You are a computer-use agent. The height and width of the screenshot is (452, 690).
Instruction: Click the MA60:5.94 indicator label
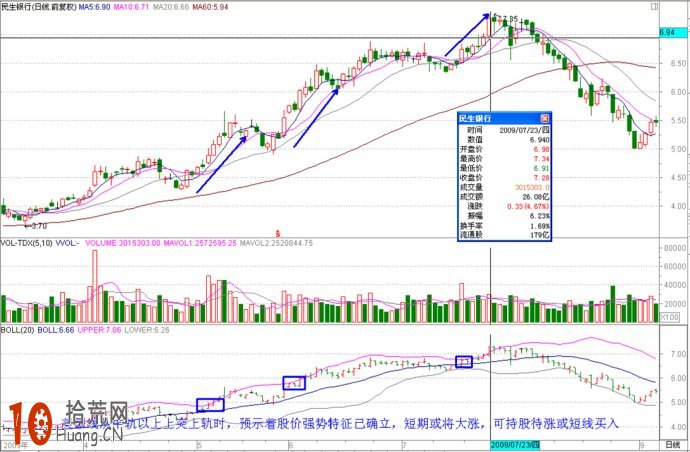tap(210, 7)
